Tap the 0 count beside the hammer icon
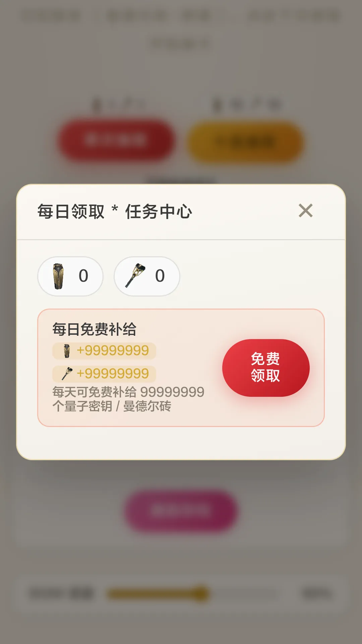This screenshot has width=362, height=644. [x=160, y=276]
